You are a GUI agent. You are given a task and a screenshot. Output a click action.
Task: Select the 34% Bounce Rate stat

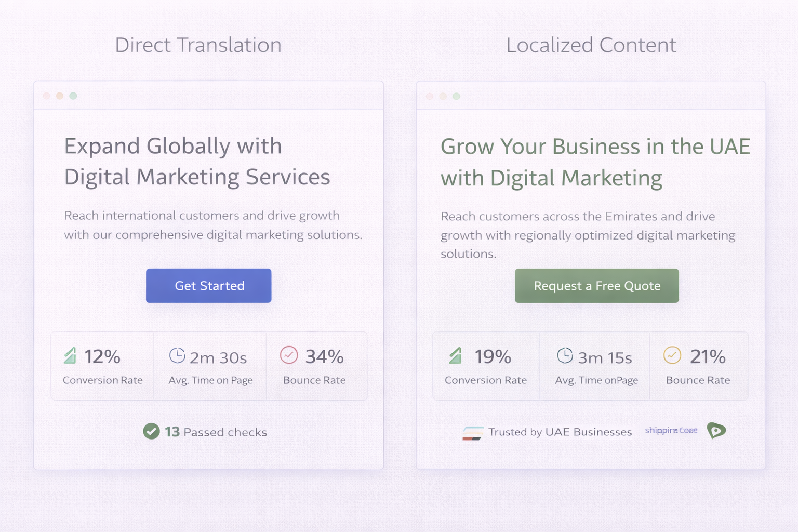pos(314,366)
